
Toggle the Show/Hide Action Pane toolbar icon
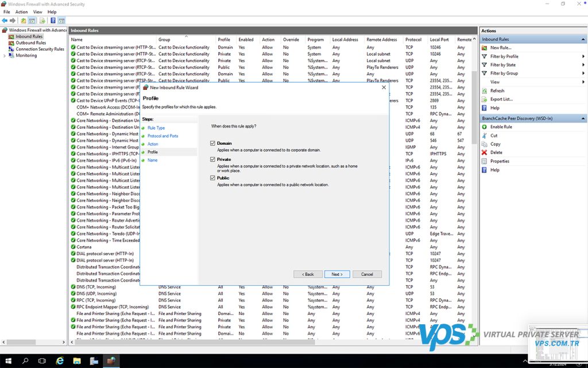pos(61,21)
